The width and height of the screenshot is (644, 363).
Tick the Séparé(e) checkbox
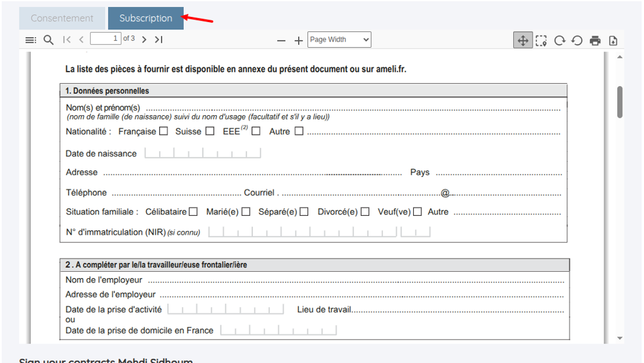(x=304, y=211)
